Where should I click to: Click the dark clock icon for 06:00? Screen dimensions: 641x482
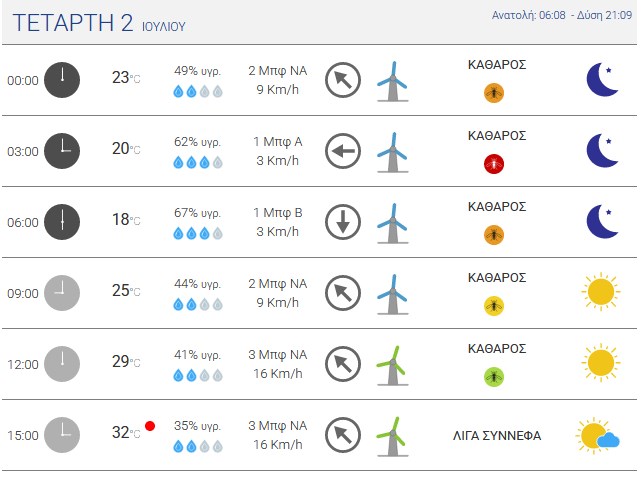coord(62,222)
